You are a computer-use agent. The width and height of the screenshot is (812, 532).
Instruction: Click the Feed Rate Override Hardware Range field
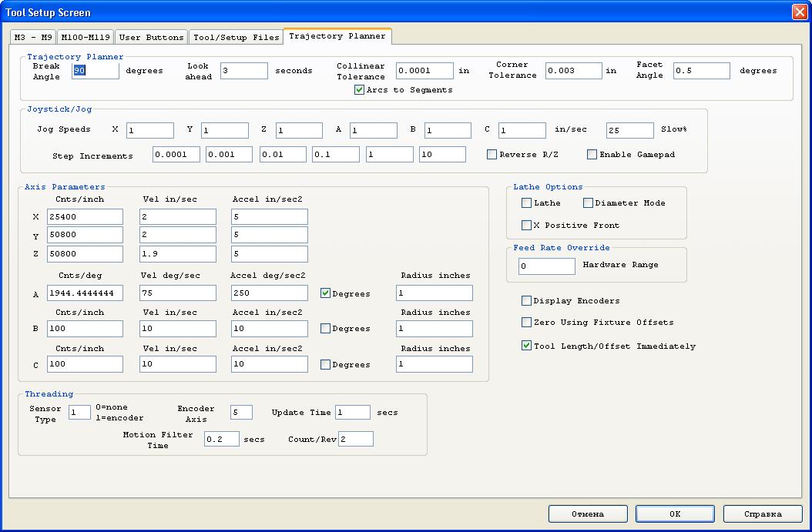[546, 266]
